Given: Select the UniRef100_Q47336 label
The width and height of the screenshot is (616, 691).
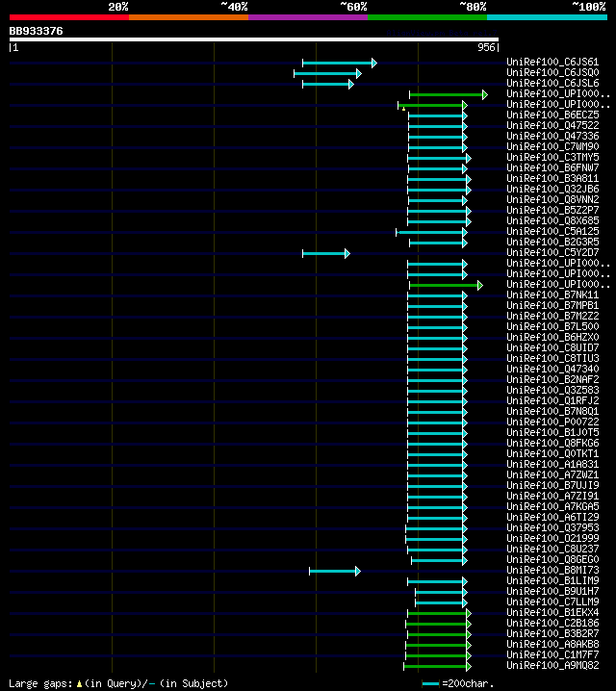Looking at the screenshot, I should click(x=552, y=136).
